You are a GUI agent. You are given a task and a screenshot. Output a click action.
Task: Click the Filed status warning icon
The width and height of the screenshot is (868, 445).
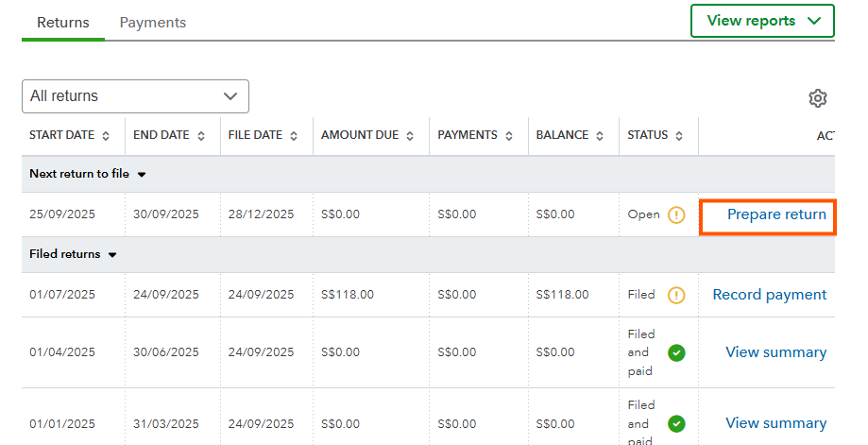click(x=676, y=295)
